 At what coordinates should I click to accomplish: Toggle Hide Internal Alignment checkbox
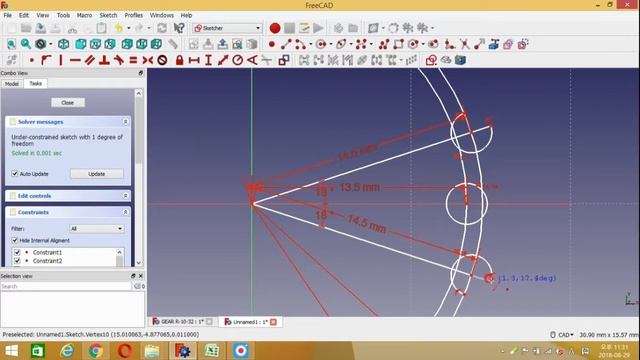(15, 240)
